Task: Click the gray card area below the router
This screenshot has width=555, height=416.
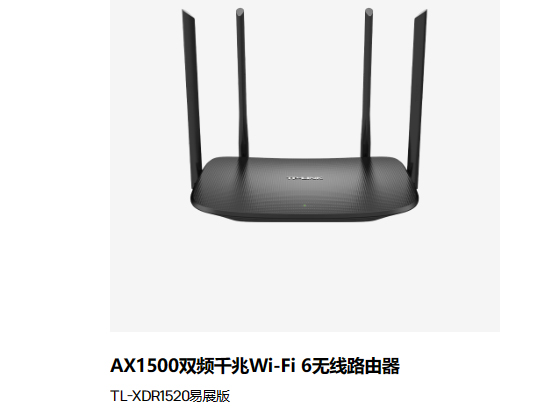Action: point(304,280)
